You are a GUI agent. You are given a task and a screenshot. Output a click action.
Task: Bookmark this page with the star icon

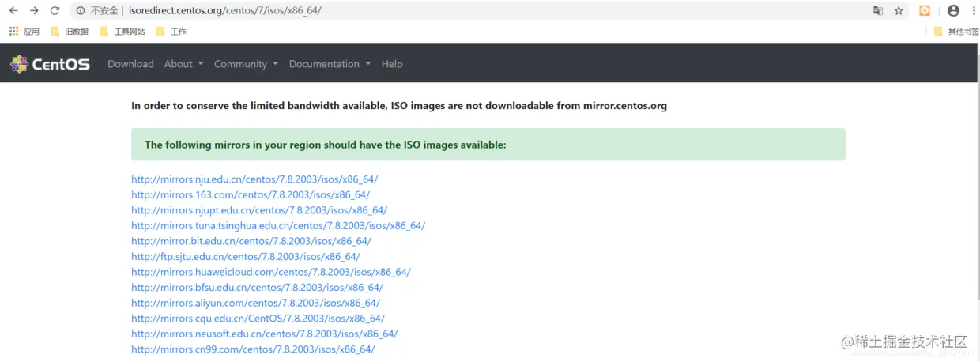(899, 11)
